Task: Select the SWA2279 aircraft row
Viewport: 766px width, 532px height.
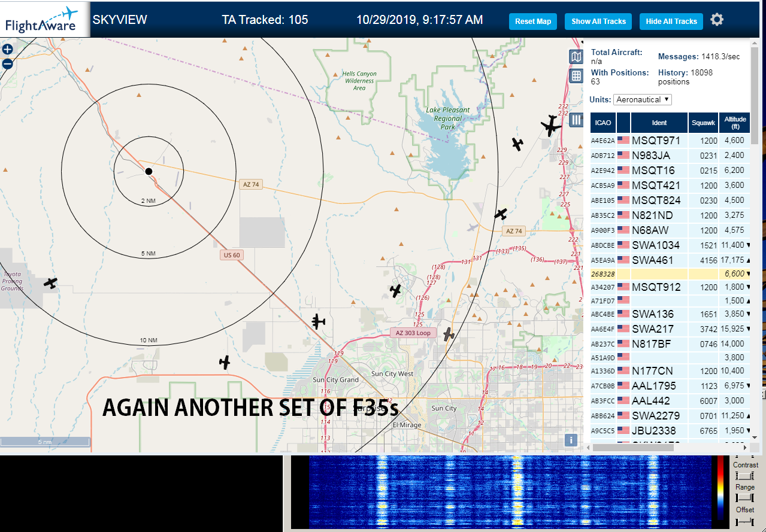Action: tap(670, 415)
